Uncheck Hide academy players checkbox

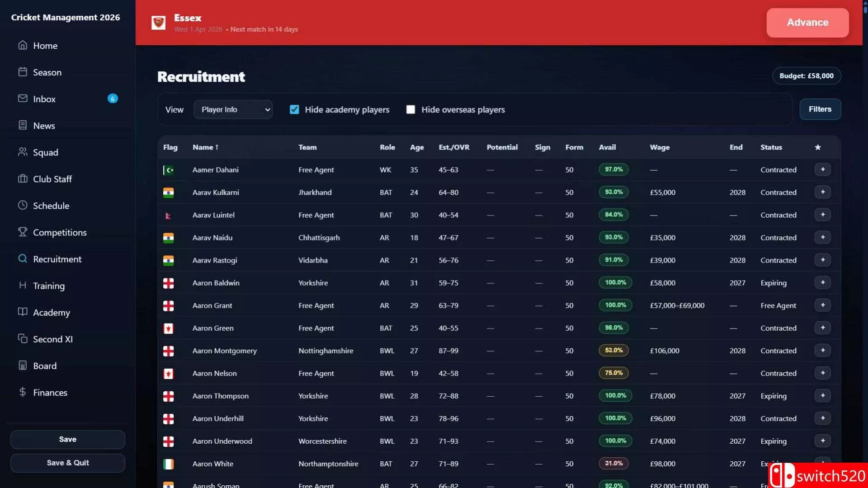tap(294, 109)
